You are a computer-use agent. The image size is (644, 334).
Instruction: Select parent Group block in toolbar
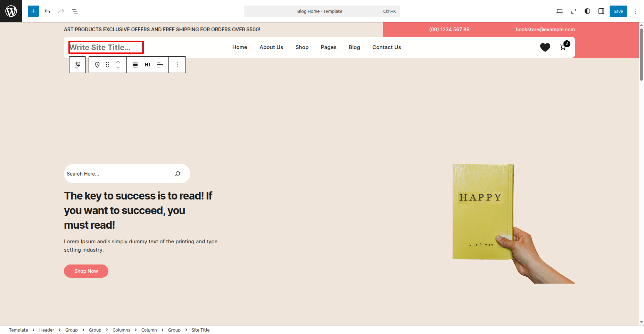77,65
